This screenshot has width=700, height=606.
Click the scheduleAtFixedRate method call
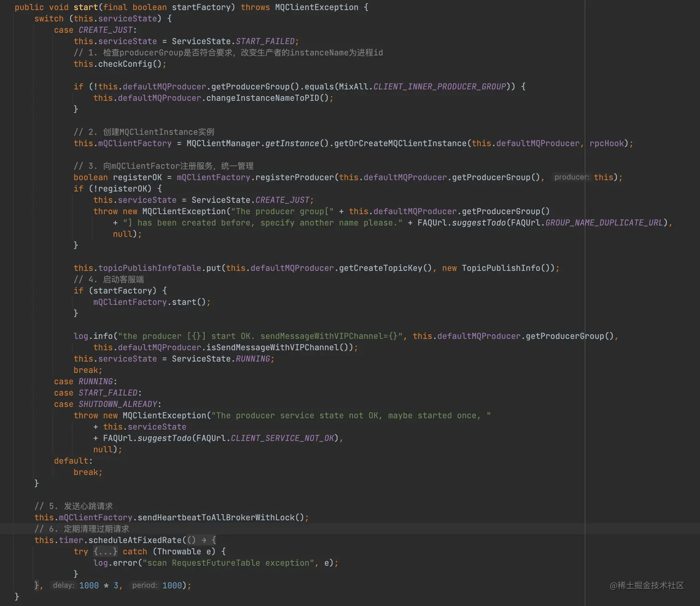pos(135,540)
